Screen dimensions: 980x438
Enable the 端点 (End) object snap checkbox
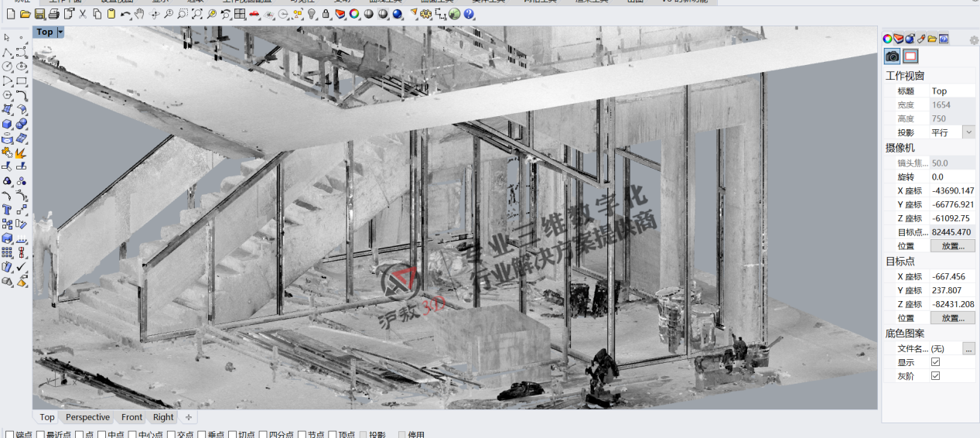(x=9, y=435)
